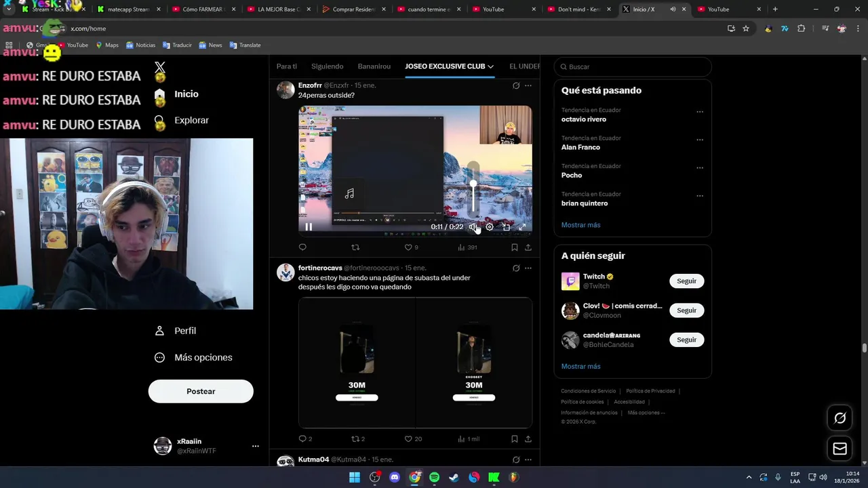This screenshot has width=868, height=488.
Task: Repost Enzofrr's post
Action: coord(355,247)
